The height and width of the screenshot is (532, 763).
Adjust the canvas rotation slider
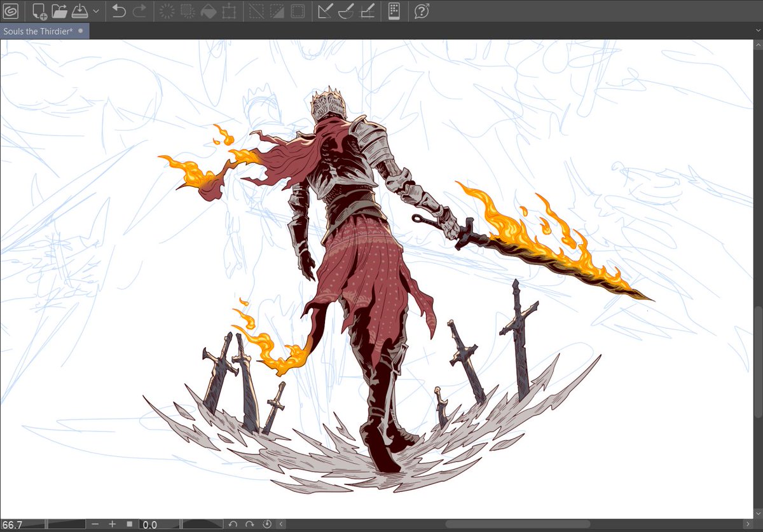(x=203, y=524)
